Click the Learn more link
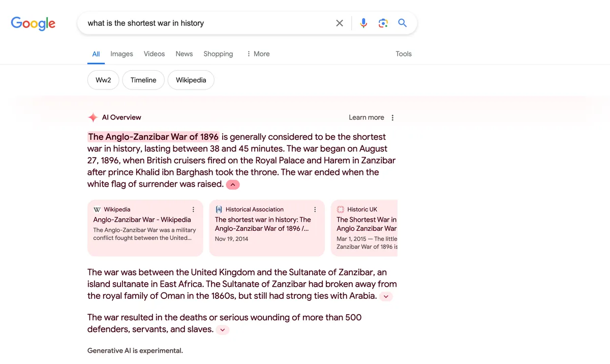 (x=367, y=117)
